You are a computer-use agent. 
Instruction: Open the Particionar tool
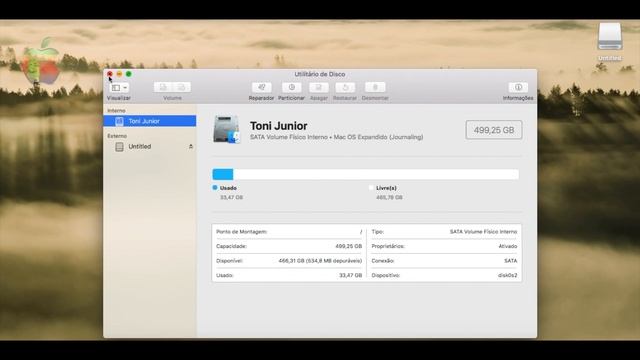point(291,87)
